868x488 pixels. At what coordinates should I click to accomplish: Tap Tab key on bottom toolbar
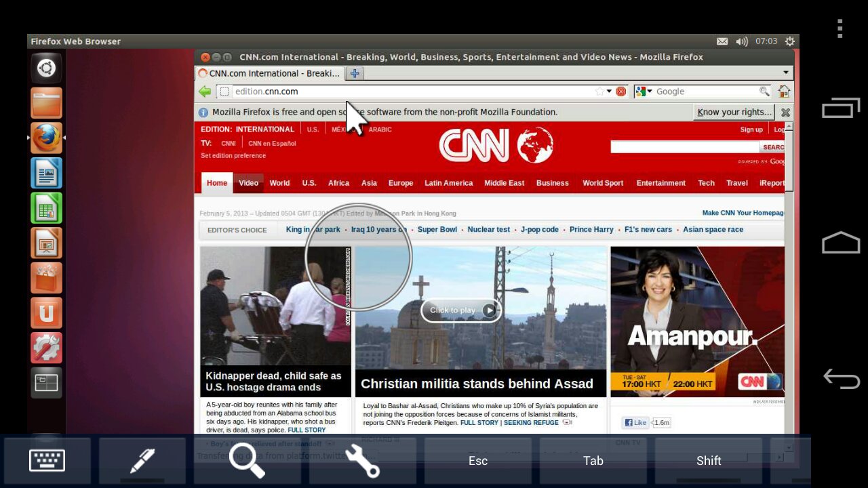(593, 461)
